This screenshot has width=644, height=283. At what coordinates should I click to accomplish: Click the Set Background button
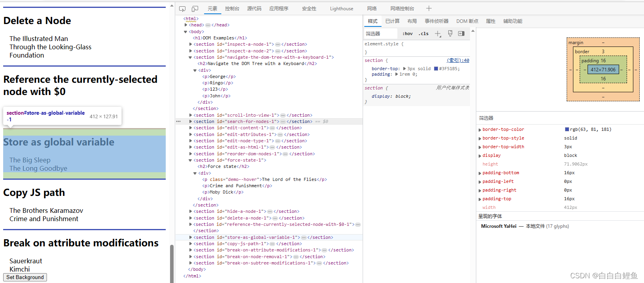click(x=25, y=277)
